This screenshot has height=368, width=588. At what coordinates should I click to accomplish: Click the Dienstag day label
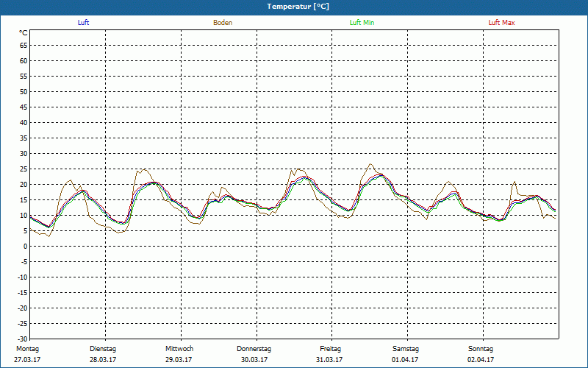click(x=103, y=349)
